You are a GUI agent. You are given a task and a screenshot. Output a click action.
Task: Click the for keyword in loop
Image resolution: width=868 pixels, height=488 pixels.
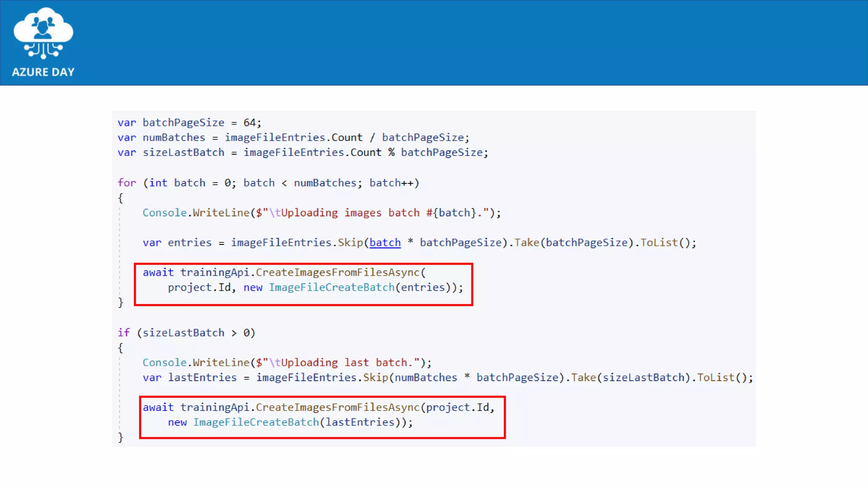[x=127, y=183]
